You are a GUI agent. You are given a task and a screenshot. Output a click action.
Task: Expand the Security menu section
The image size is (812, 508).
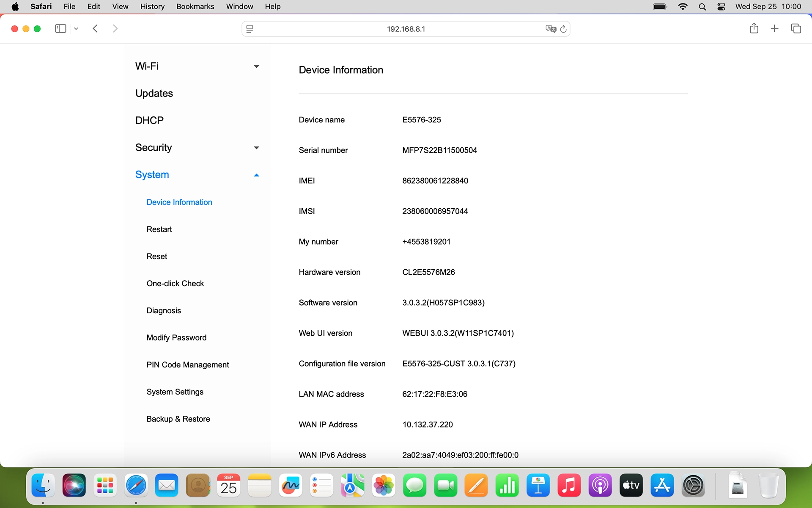256,148
